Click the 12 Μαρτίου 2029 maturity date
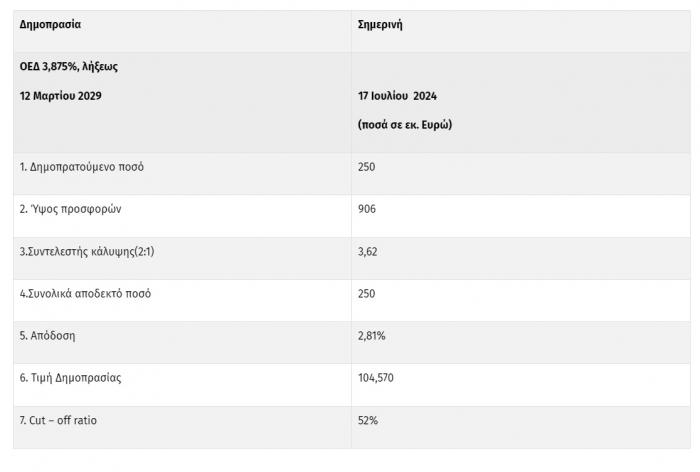Screen dimensions: 700x472 tap(60, 96)
